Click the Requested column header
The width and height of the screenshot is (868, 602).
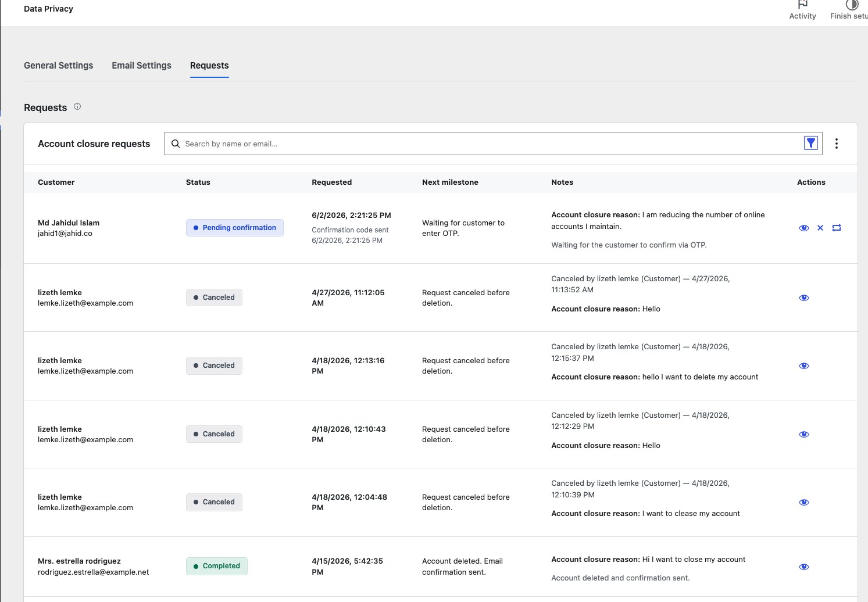pos(332,182)
